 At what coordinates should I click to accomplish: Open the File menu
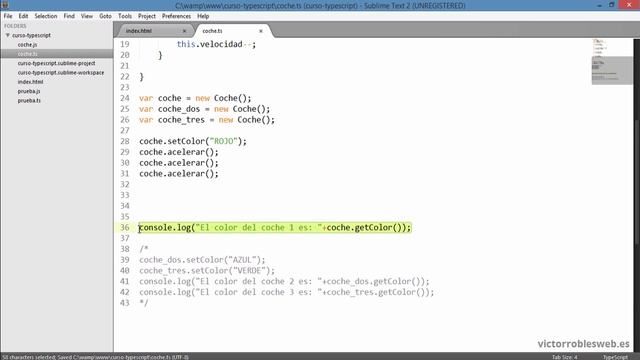click(x=8, y=16)
